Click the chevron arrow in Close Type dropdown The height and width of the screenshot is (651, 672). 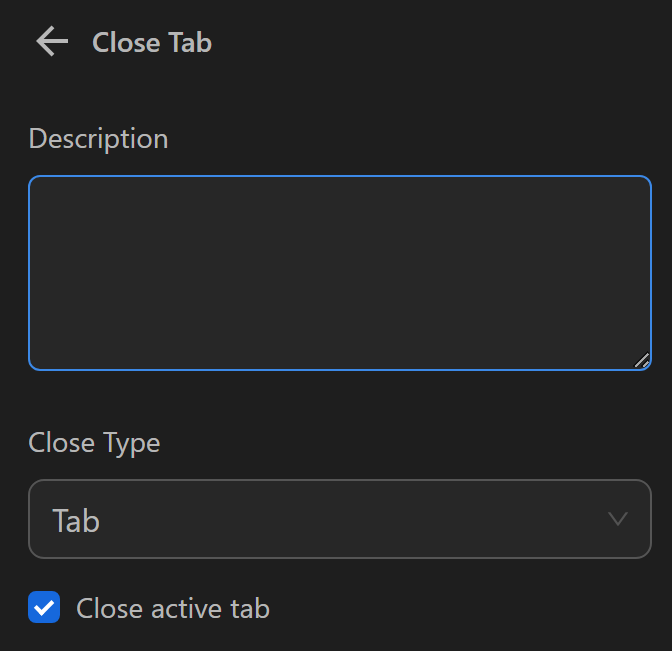(618, 519)
